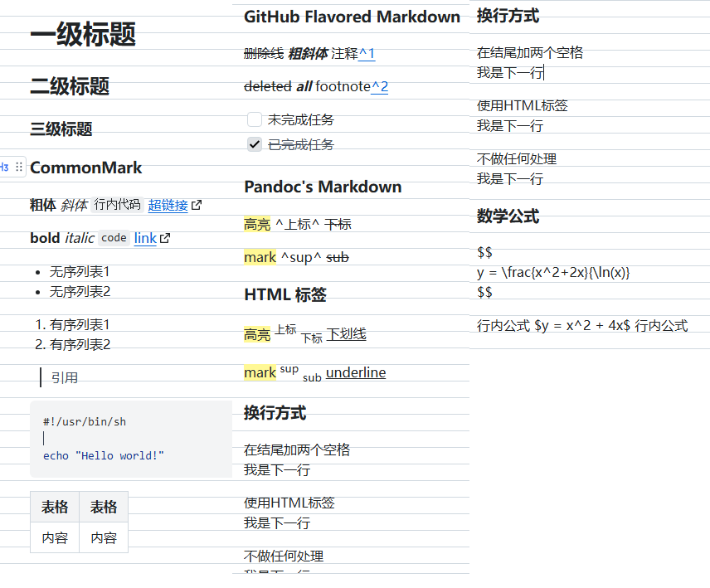Click the H3 block type icon beside CommonMark
The image size is (710, 588).
click(x=4, y=167)
